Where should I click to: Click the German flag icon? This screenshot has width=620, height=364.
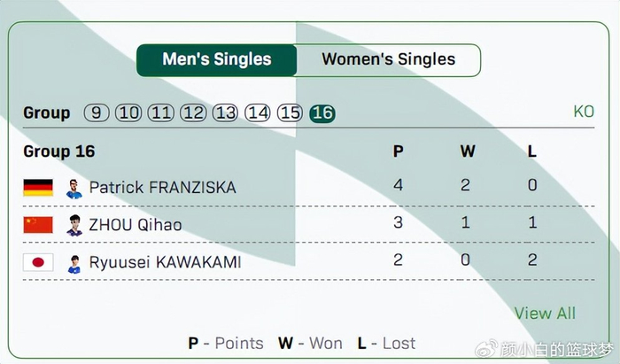(38, 188)
